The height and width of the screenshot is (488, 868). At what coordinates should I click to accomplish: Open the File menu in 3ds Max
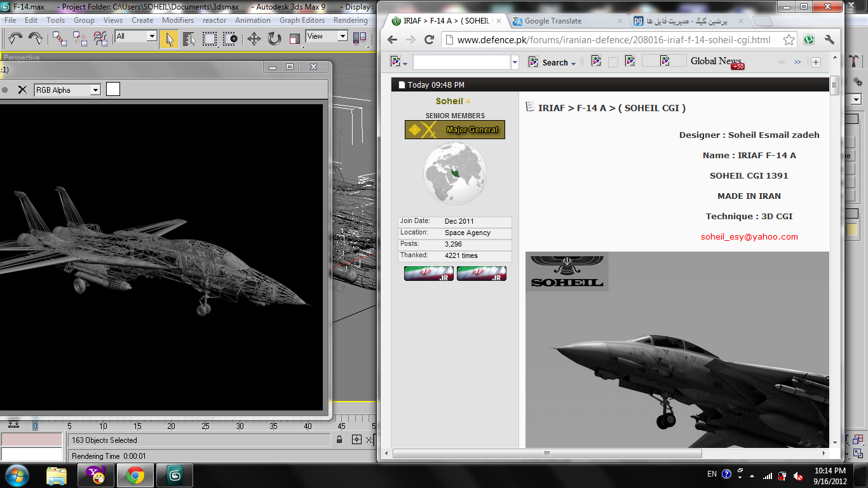(10, 20)
